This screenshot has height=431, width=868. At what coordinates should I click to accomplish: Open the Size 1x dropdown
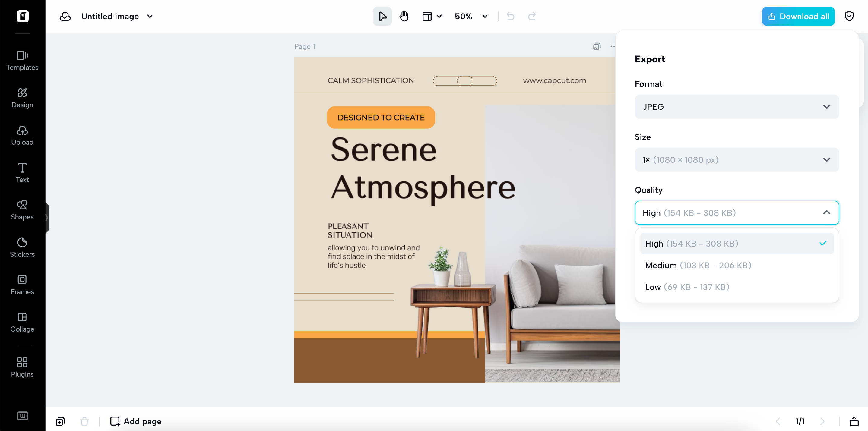click(x=737, y=160)
